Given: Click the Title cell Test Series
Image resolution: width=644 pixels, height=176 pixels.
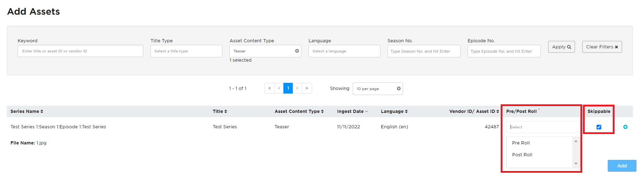Looking at the screenshot, I should coord(225,127).
